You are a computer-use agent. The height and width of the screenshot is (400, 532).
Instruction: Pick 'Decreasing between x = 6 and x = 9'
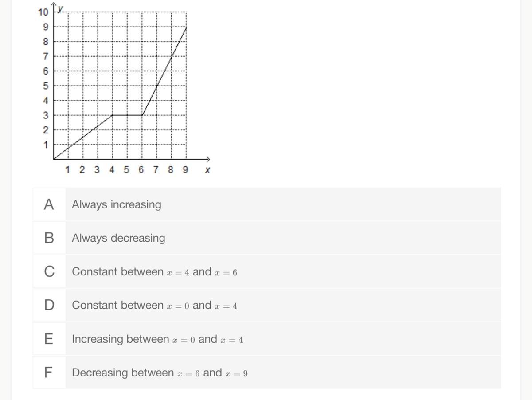point(160,373)
